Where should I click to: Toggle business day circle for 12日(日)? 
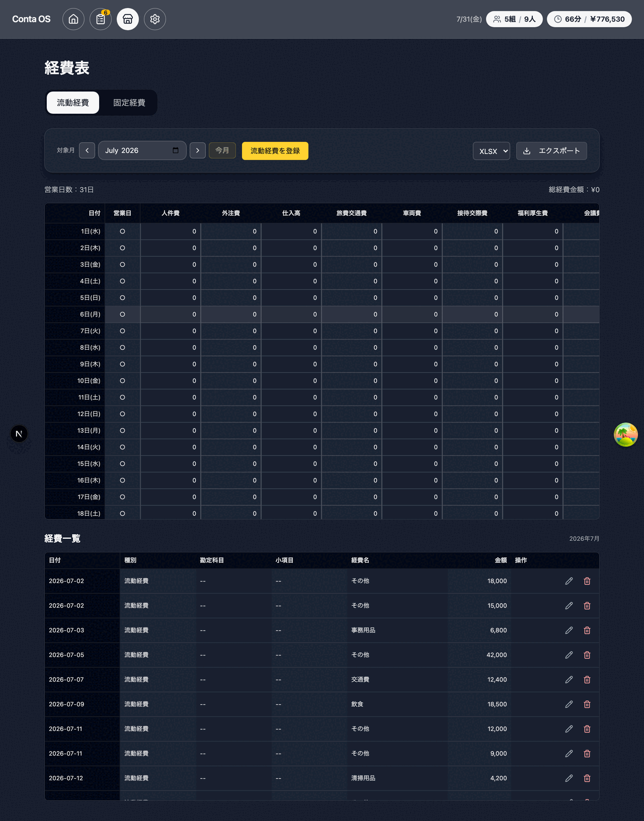pos(122,414)
